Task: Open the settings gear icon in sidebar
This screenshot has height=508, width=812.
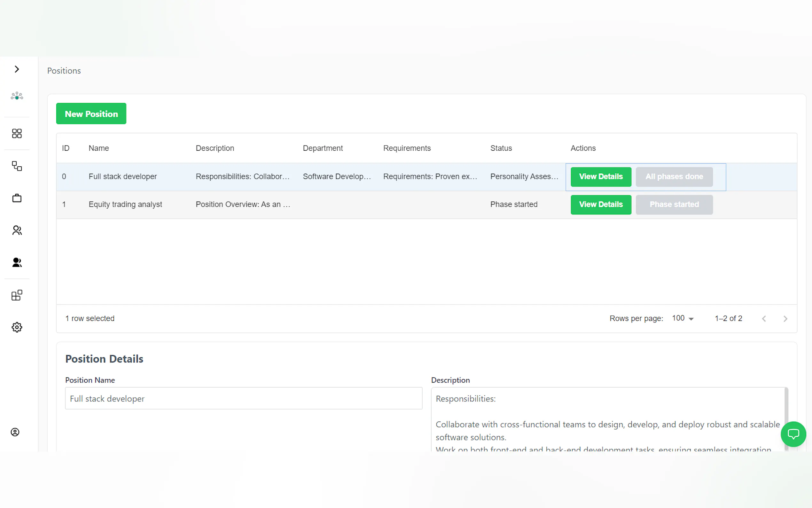Action: click(17, 327)
